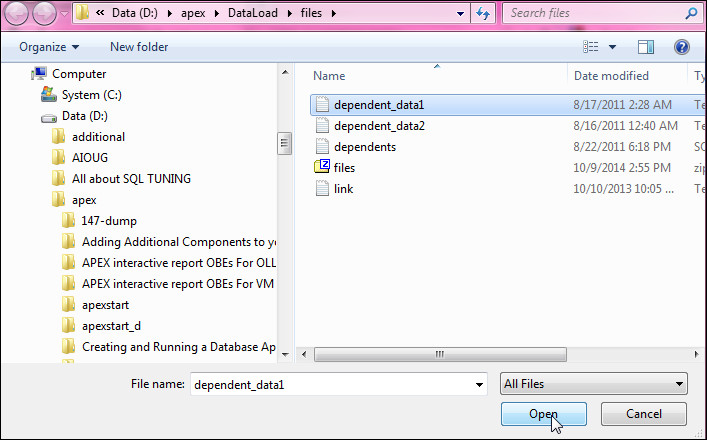Click the search magnifier icon
This screenshot has height=440, width=707.
(x=691, y=14)
